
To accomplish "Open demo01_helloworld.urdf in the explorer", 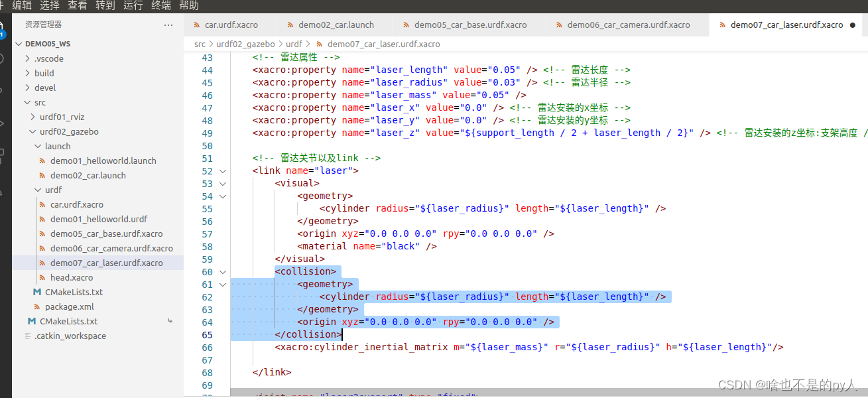I will pyautogui.click(x=99, y=219).
